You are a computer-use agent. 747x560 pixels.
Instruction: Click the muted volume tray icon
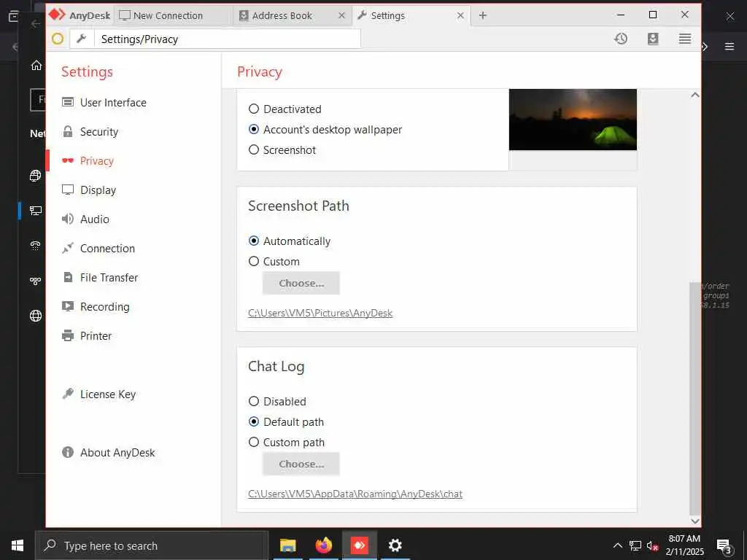tap(652, 545)
